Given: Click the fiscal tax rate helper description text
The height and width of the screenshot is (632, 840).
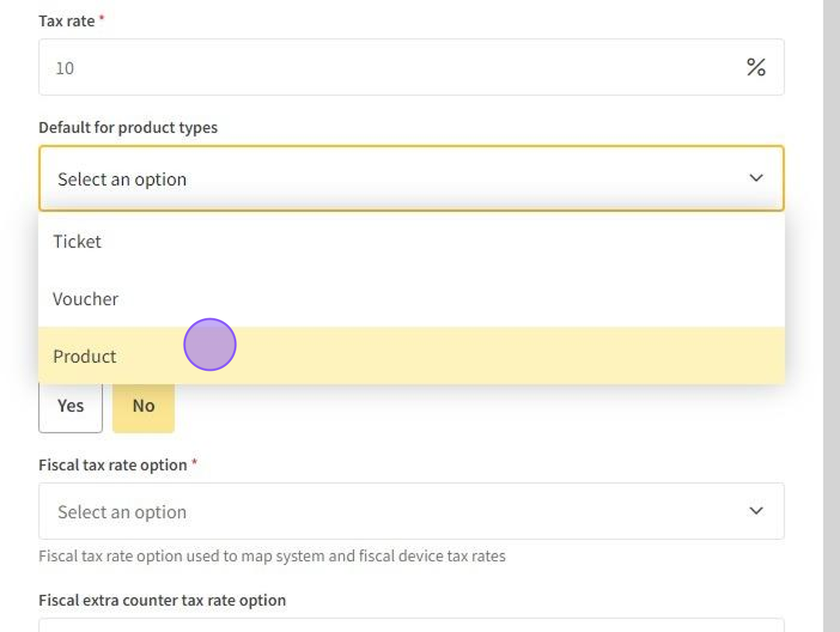Looking at the screenshot, I should tap(271, 556).
